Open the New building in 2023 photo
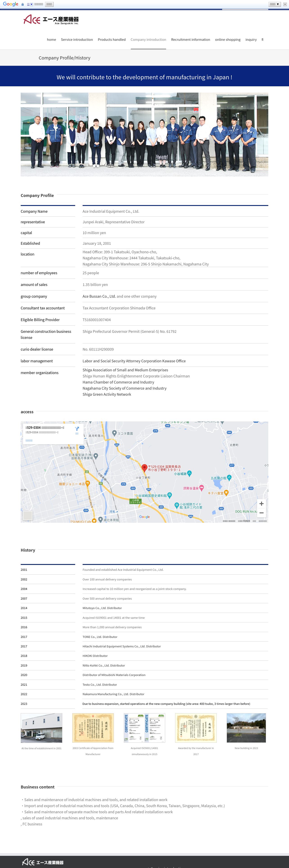The image size is (289, 868). click(246, 728)
